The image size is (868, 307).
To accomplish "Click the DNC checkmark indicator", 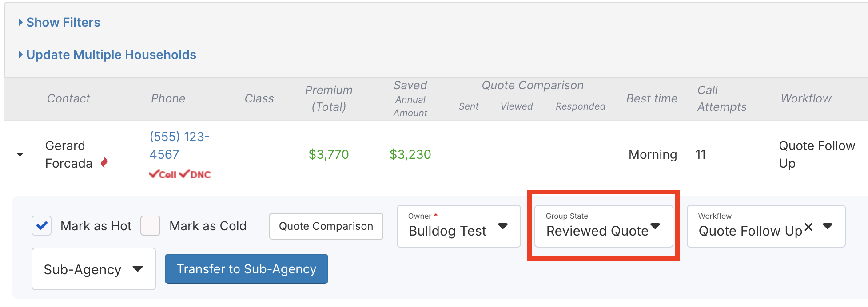I will point(195,174).
